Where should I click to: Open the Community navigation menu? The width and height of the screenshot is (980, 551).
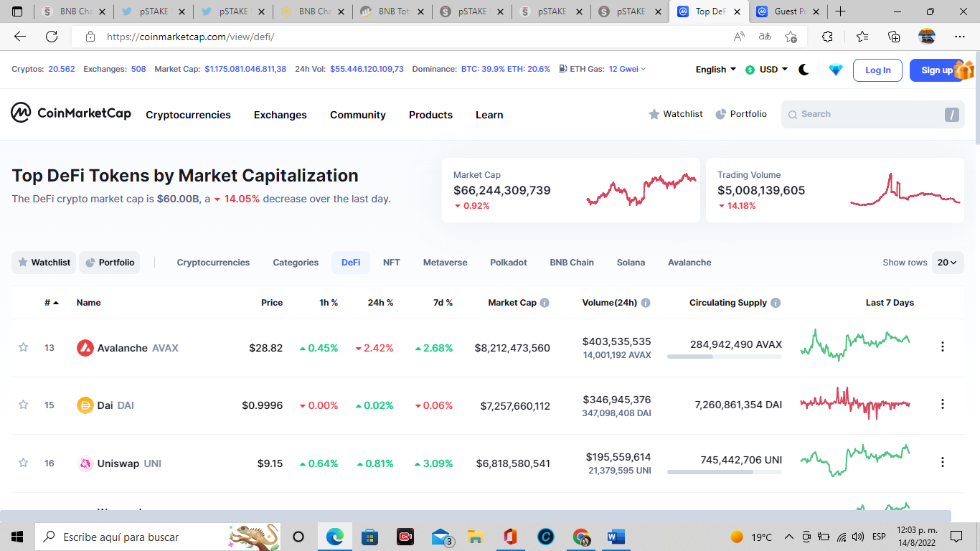coord(358,115)
